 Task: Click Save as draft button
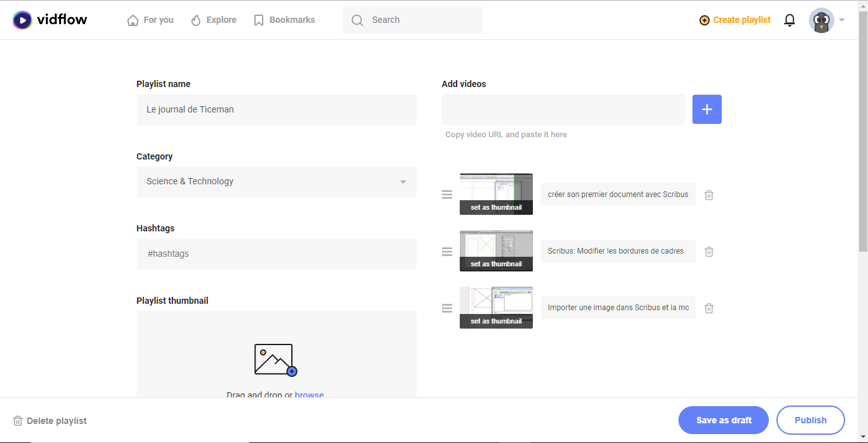click(724, 420)
